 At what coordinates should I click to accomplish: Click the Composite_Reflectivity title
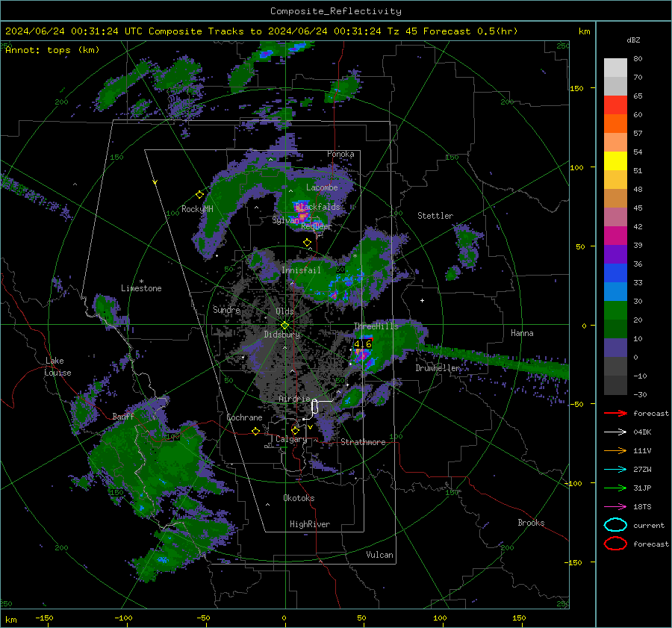(335, 11)
